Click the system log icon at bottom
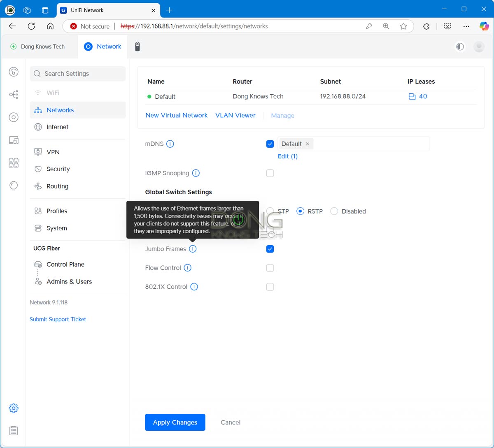 (x=14, y=431)
